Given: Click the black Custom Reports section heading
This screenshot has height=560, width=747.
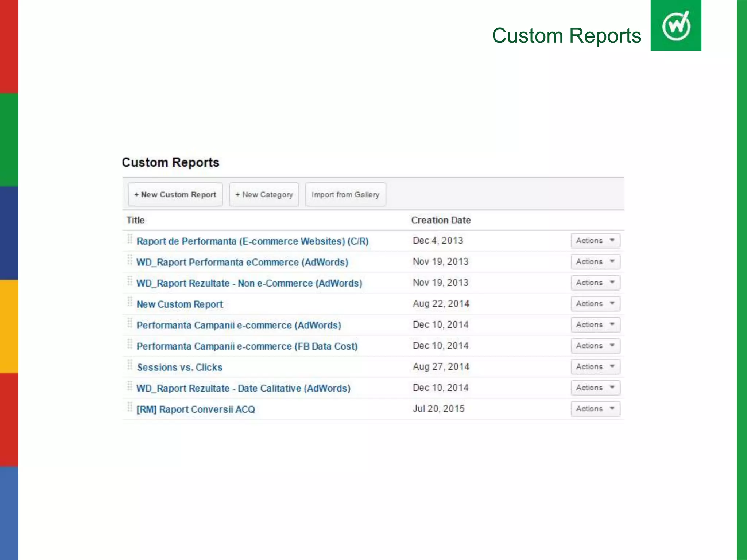Looking at the screenshot, I should coord(171,162).
